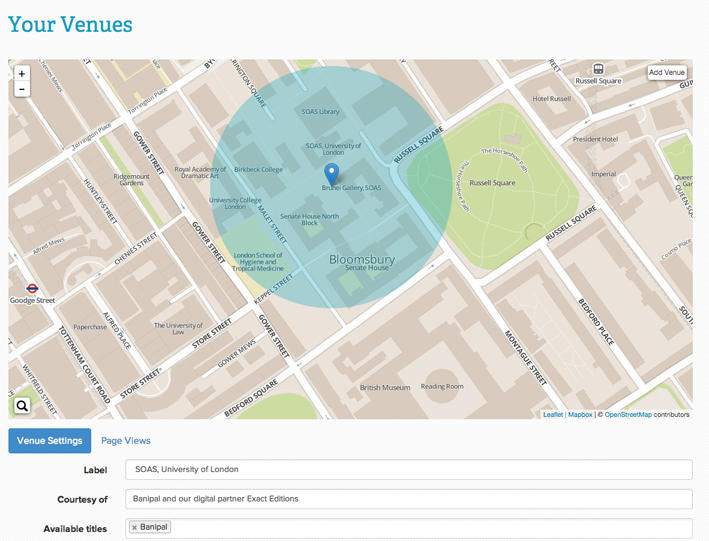Edit the Label input field
The height and width of the screenshot is (541, 709).
tap(409, 470)
